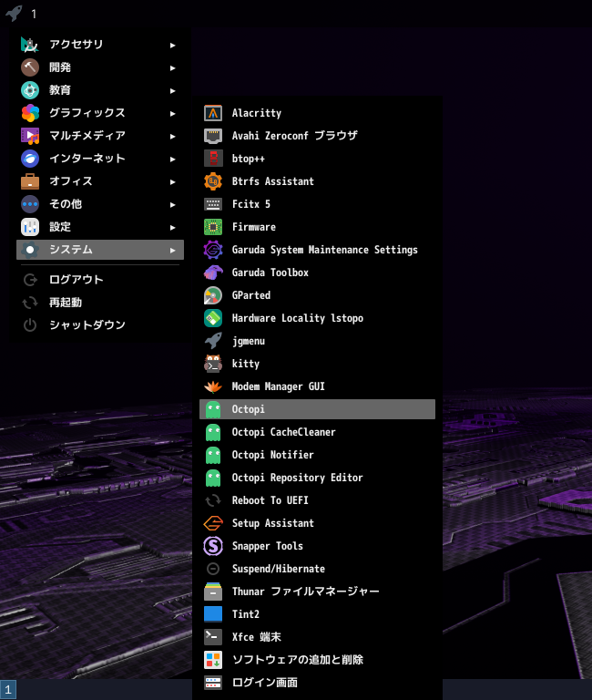Click the Suspend/Hibernate circle icon

point(213,569)
